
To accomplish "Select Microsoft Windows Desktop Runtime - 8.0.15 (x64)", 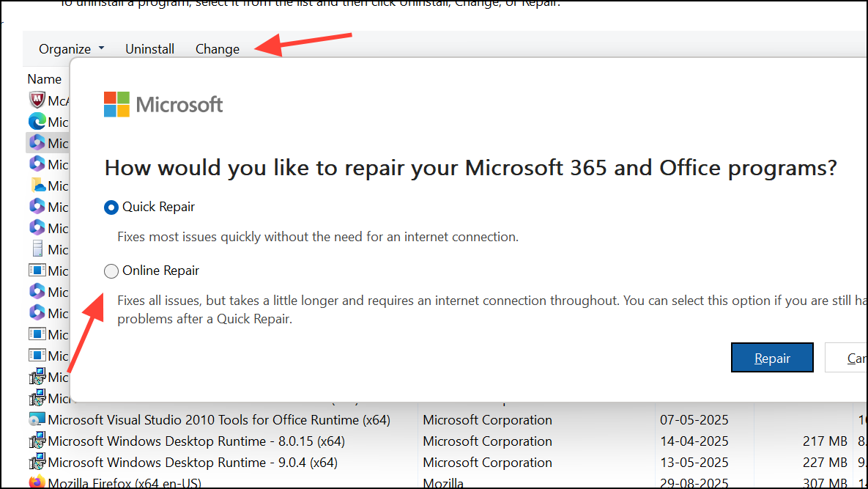I will pyautogui.click(x=196, y=441).
